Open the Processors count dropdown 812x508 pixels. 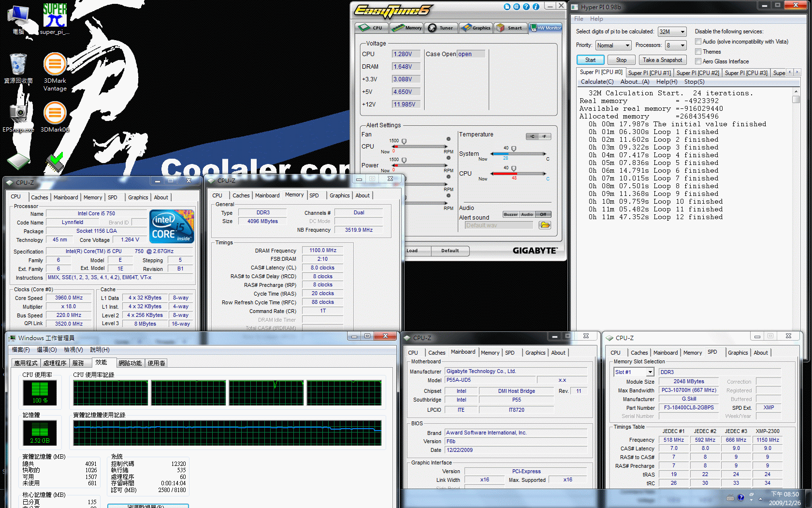676,45
